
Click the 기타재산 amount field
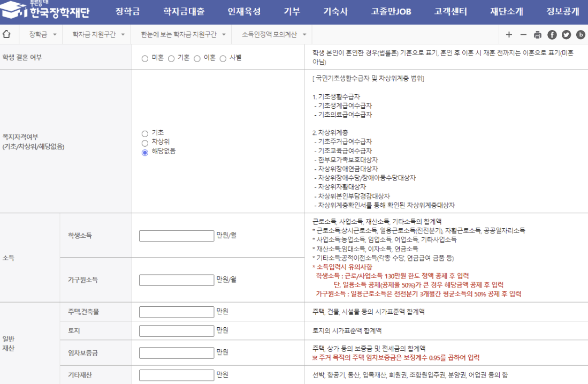(x=177, y=375)
